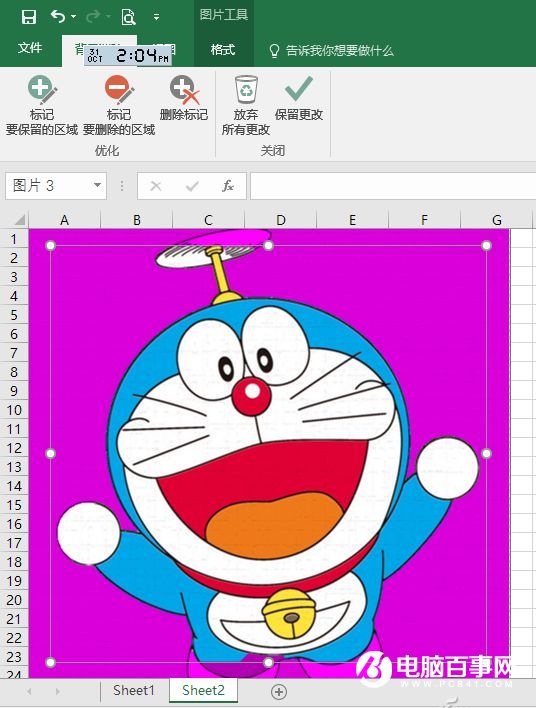Click the Name Box showing 图片 3
This screenshot has width=536, height=708.
(x=48, y=186)
